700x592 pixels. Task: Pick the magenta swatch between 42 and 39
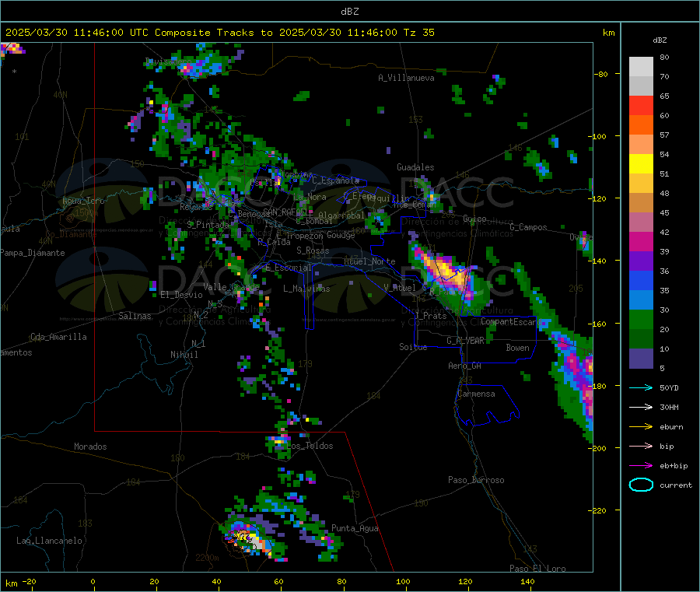coord(641,242)
